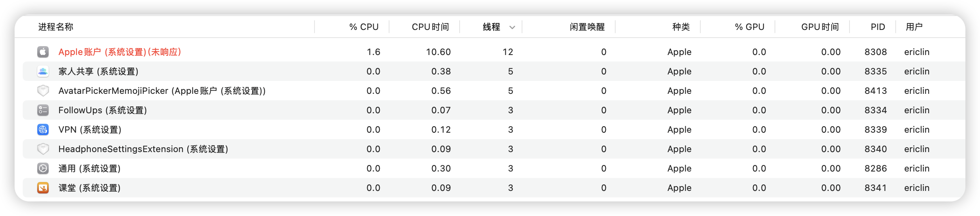The width and height of the screenshot is (980, 216).
Task: Sort by 用户 column header
Action: pyautogui.click(x=914, y=27)
